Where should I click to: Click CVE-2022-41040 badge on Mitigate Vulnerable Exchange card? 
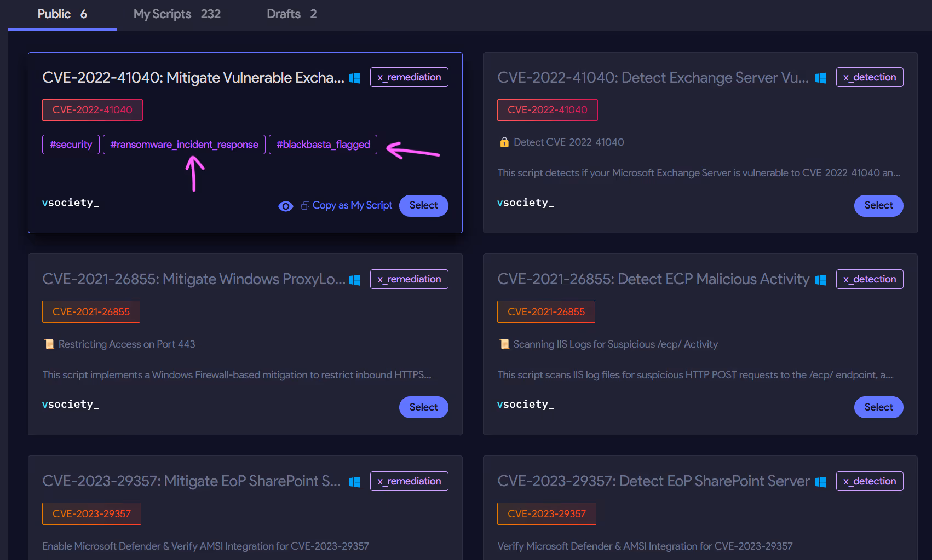(93, 110)
